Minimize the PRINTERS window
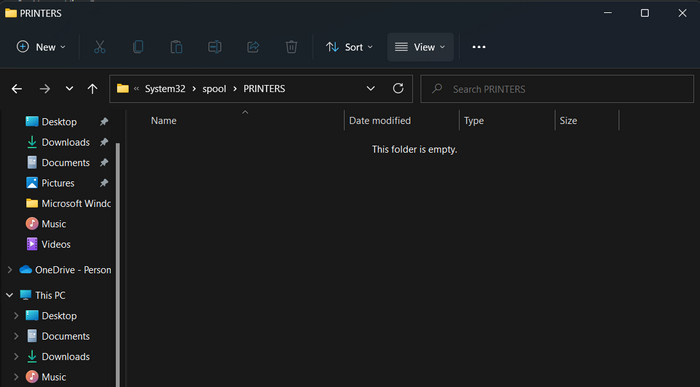 tap(608, 13)
